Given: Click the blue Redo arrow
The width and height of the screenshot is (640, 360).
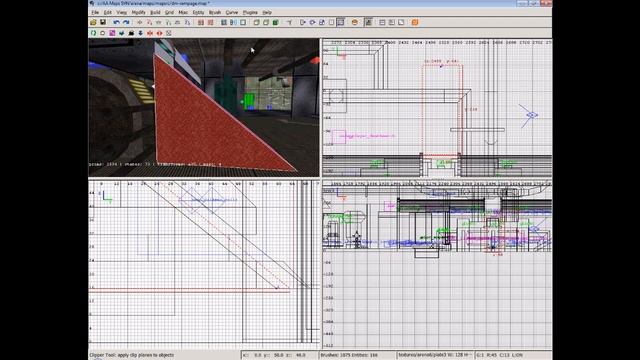Looking at the screenshot, I should (x=126, y=22).
